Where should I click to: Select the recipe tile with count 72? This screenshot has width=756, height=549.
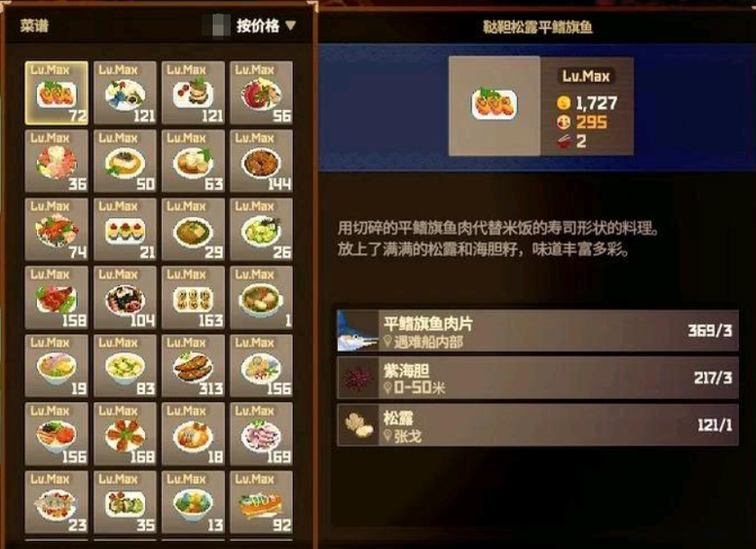point(57,93)
